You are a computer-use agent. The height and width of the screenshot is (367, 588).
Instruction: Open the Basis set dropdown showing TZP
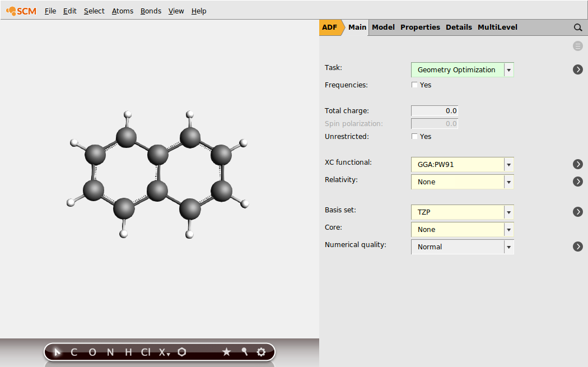click(508, 212)
